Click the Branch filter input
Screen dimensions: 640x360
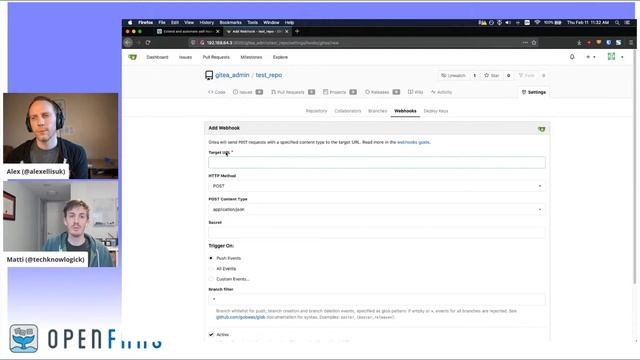tap(376, 300)
